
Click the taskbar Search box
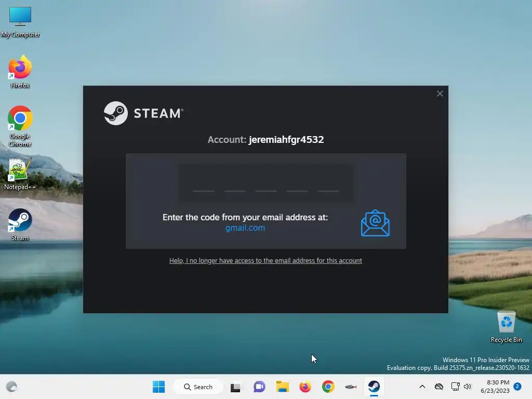[198, 387]
